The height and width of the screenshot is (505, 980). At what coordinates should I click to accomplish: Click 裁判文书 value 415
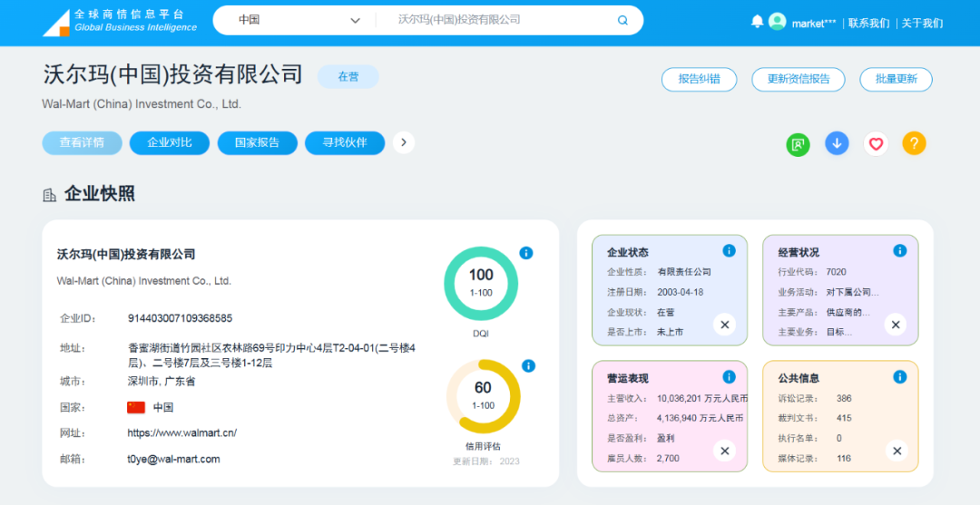(844, 418)
